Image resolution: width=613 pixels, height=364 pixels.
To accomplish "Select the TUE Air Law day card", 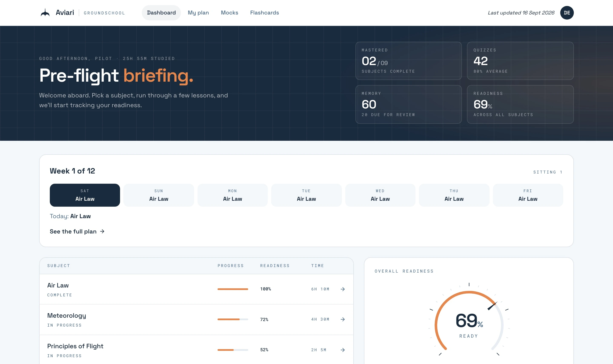I will click(306, 195).
